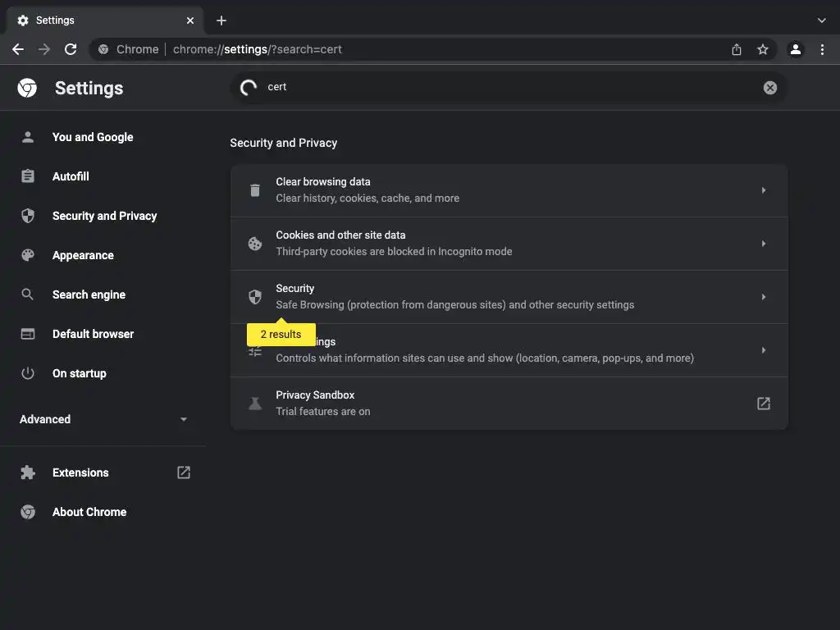Click the browser reload icon
Image resolution: width=840 pixels, height=630 pixels.
pos(71,49)
